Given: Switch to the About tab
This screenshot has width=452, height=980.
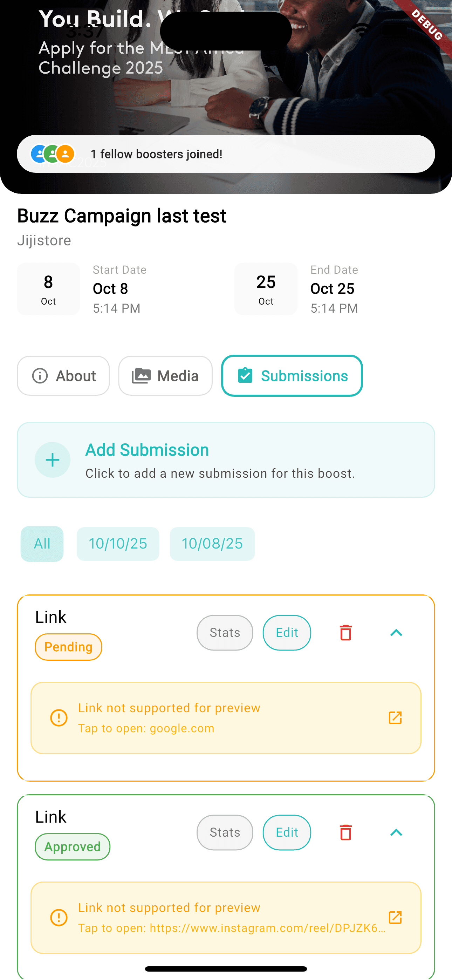Looking at the screenshot, I should (63, 375).
